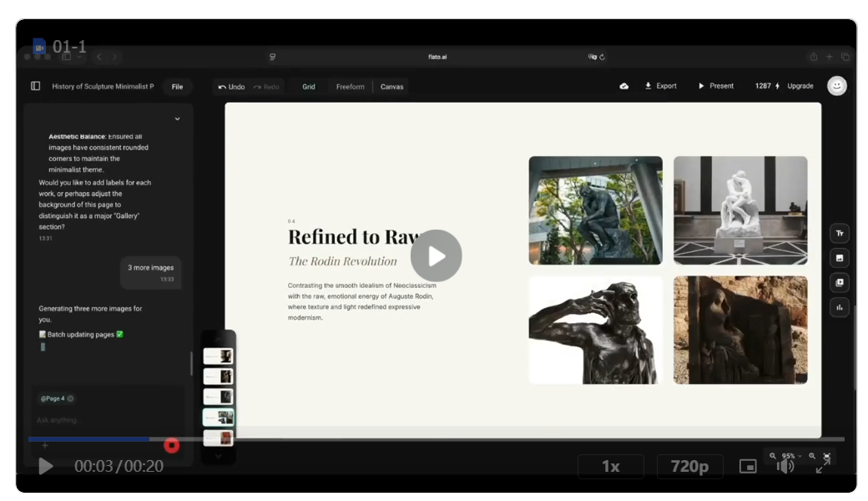Mute the video with the speaker icon
Screen dimensions: 868x501
(x=785, y=466)
